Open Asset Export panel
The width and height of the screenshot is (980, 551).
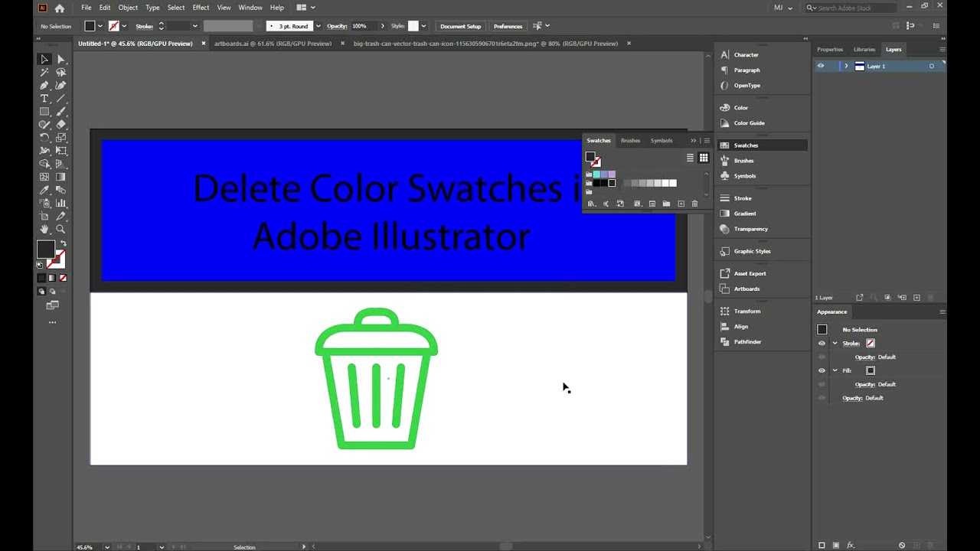click(x=750, y=273)
